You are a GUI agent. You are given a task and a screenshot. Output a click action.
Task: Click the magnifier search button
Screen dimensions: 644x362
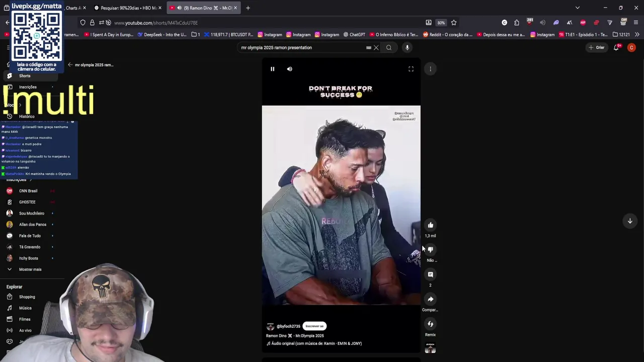pyautogui.click(x=389, y=48)
